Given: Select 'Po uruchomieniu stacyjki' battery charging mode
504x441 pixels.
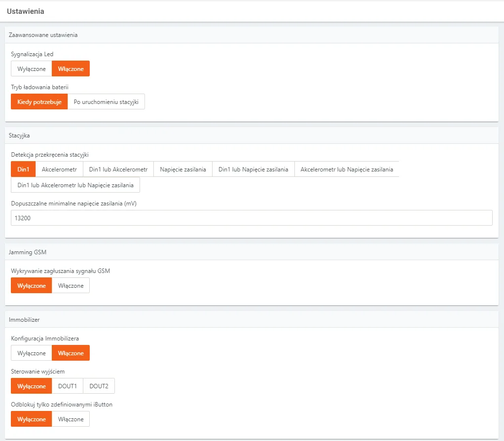Looking at the screenshot, I should pyautogui.click(x=106, y=102).
